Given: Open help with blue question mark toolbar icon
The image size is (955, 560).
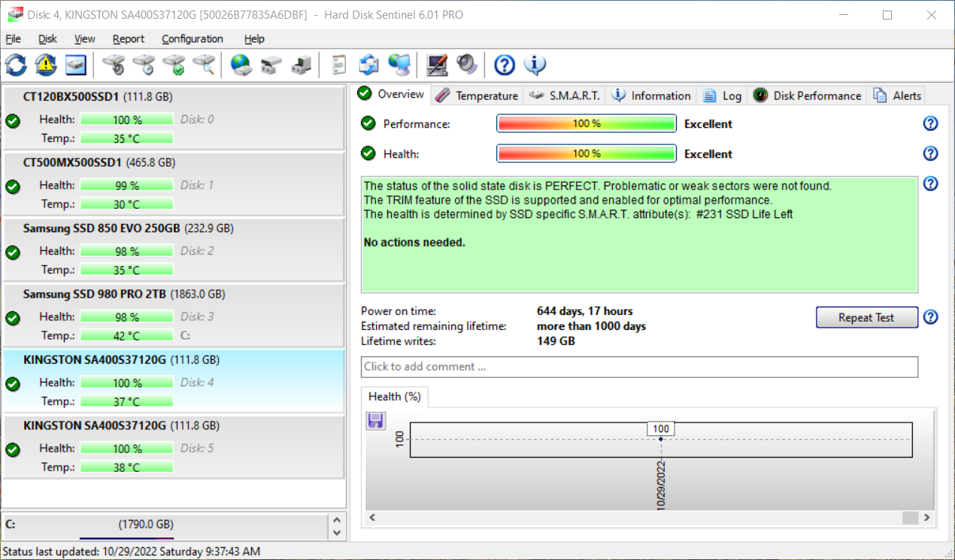Looking at the screenshot, I should 505,65.
